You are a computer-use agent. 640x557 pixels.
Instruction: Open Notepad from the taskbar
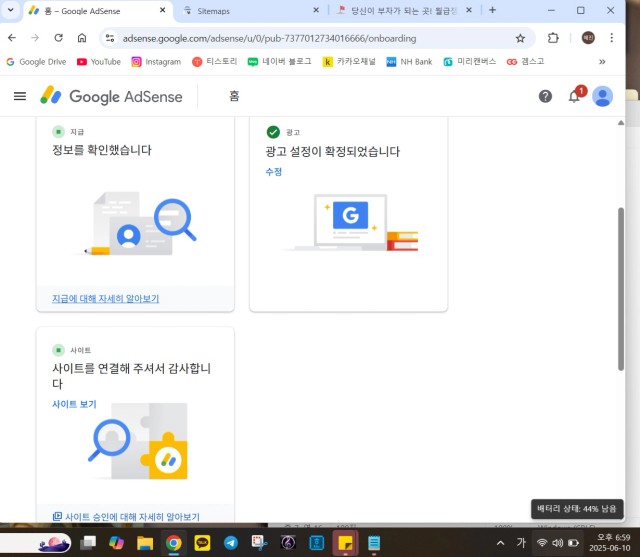click(374, 543)
